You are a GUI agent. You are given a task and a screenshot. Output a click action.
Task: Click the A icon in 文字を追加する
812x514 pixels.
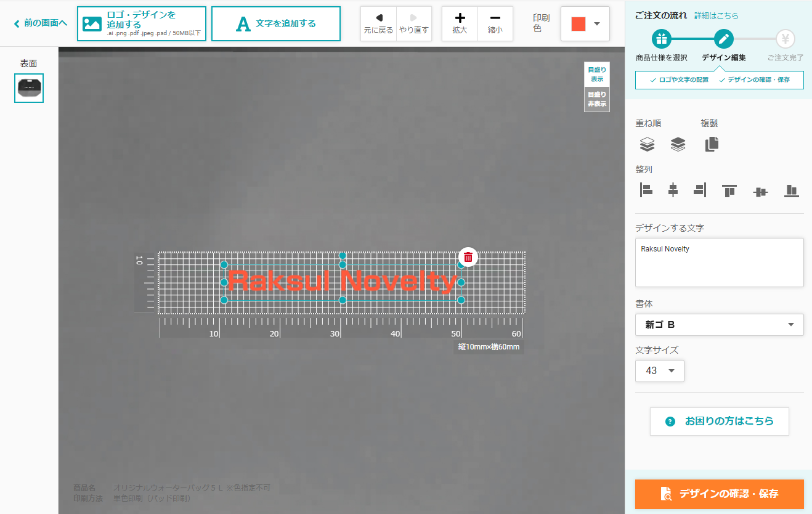pos(244,24)
